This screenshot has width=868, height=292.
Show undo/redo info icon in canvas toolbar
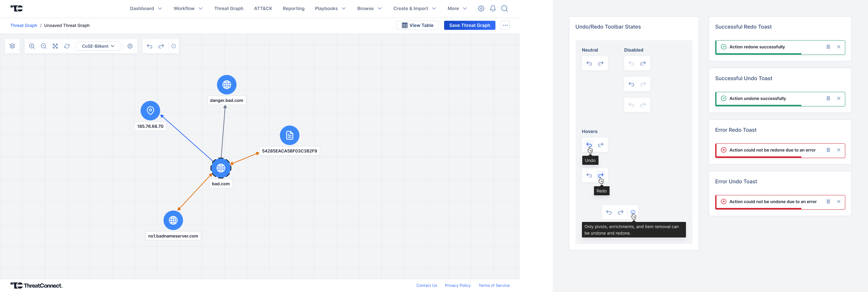(x=174, y=46)
